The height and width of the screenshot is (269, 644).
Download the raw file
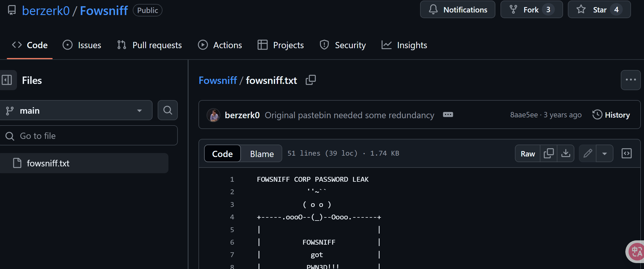566,153
